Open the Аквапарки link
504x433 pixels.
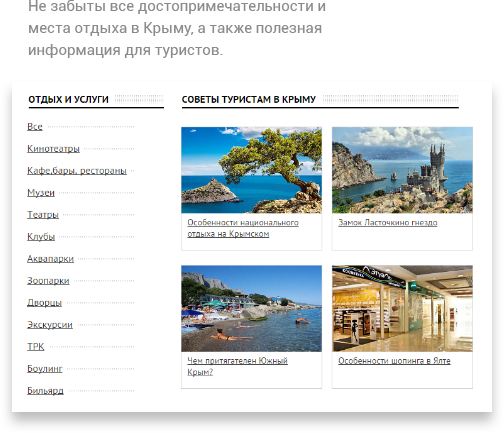[50, 259]
